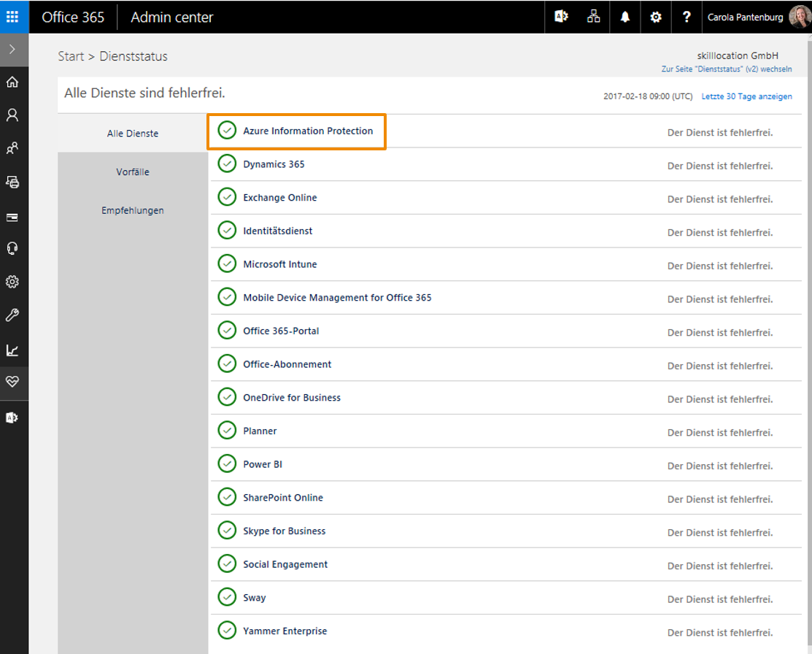Open the Dynamics 365 service row
The height and width of the screenshot is (654, 812).
[506, 164]
